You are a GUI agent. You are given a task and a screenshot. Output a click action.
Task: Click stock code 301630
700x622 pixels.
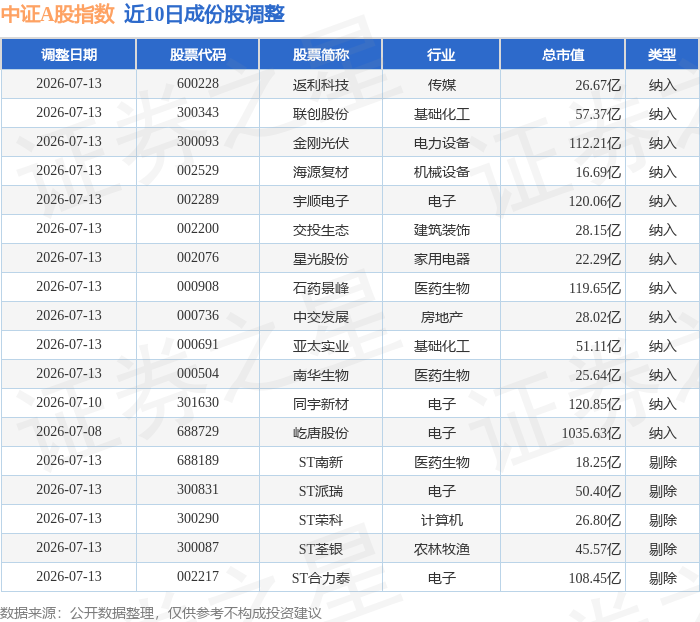coord(198,403)
